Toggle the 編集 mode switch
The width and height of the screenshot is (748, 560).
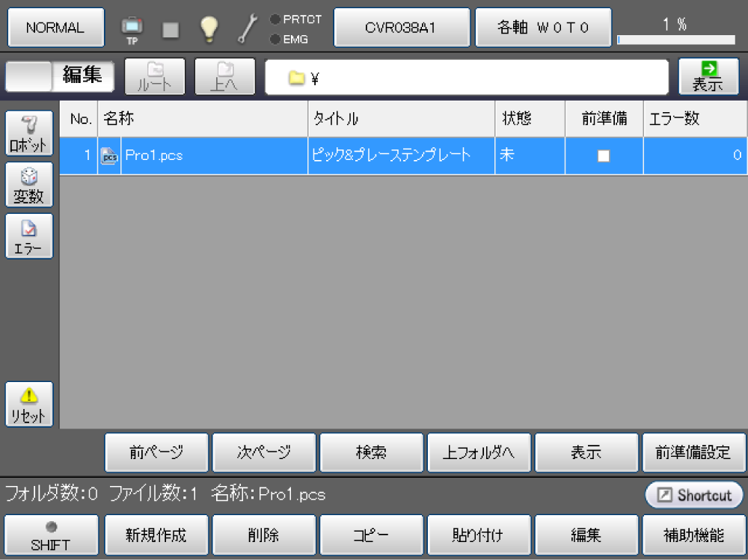(60, 76)
